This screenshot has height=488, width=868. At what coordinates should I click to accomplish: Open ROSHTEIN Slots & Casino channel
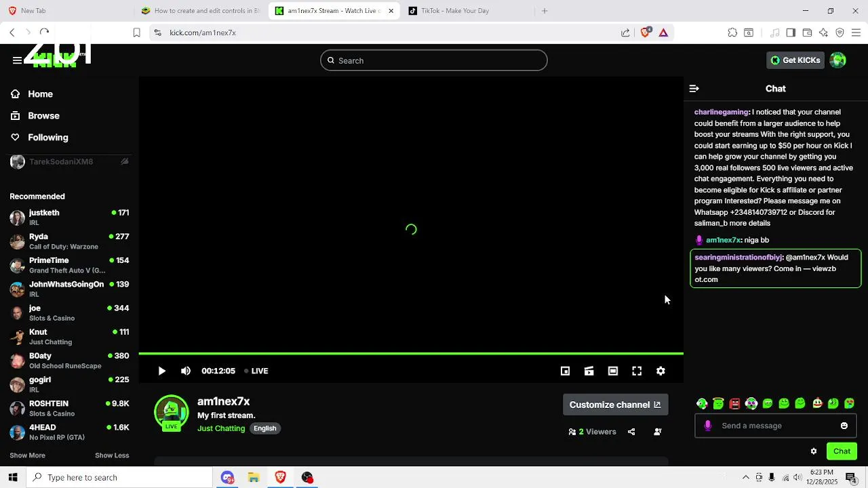pos(69,408)
